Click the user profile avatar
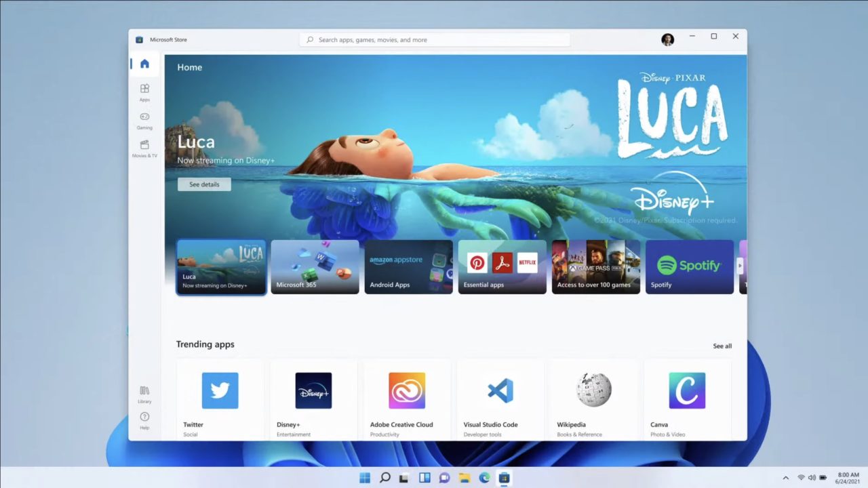This screenshot has height=488, width=868. point(668,39)
